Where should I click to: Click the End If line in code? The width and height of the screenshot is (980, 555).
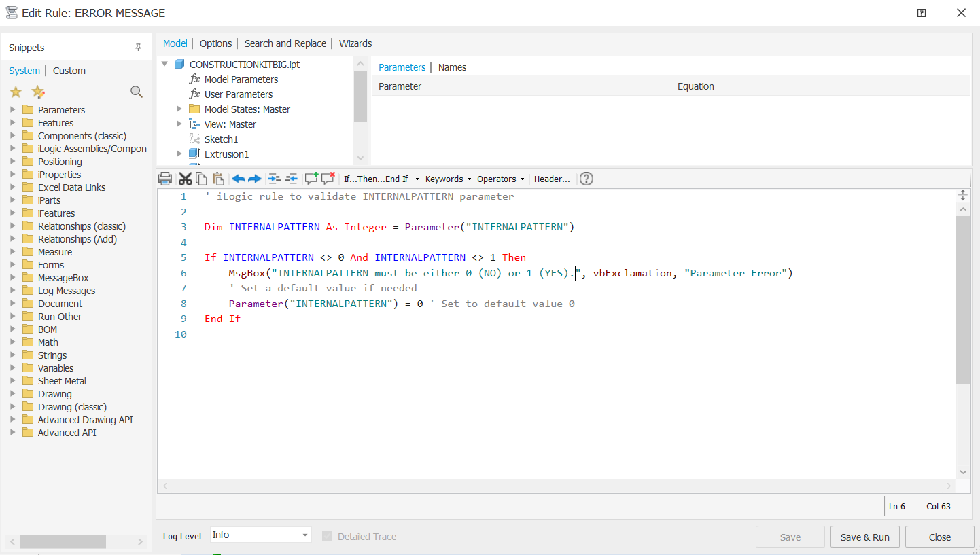click(222, 319)
